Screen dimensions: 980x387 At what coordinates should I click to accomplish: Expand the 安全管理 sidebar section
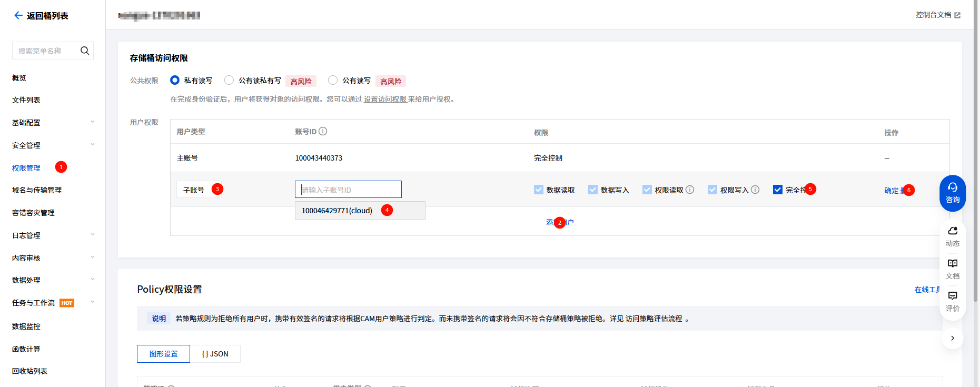[x=92, y=145]
